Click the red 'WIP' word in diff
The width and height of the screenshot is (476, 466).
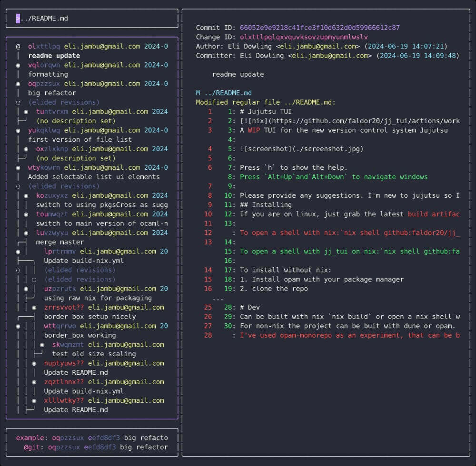tap(254, 130)
